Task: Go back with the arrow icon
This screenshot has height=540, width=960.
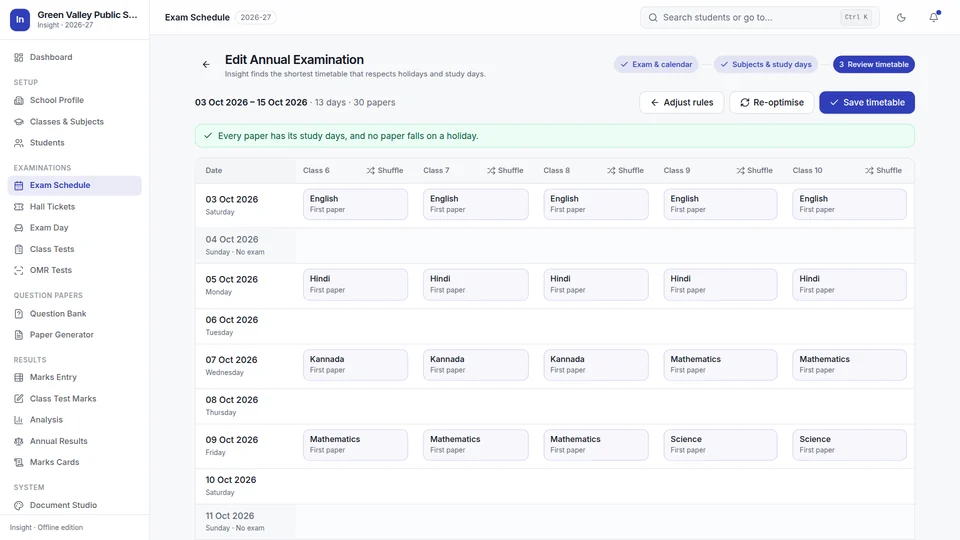Action: tap(206, 64)
